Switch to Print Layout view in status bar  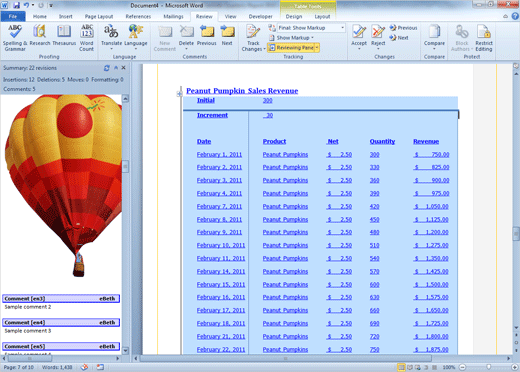coord(401,367)
